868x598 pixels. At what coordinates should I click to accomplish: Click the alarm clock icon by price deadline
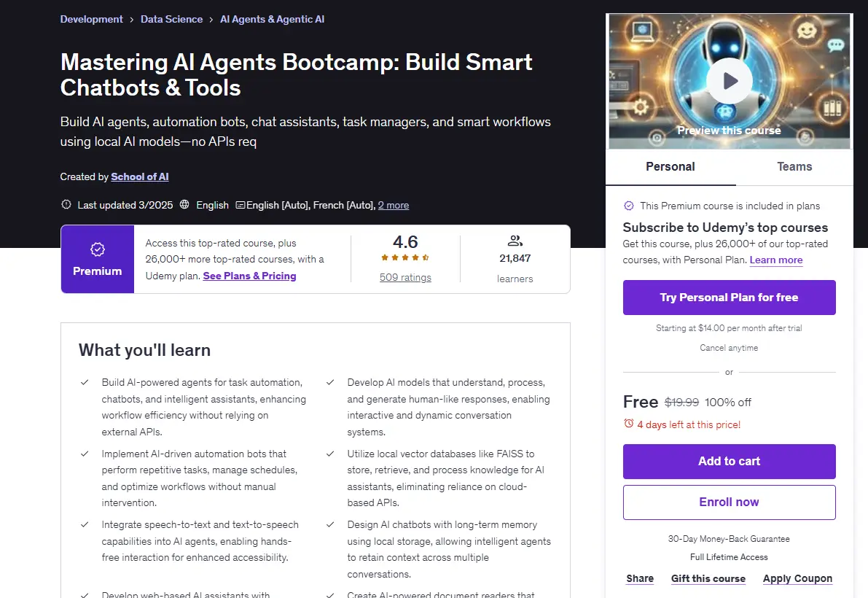628,424
